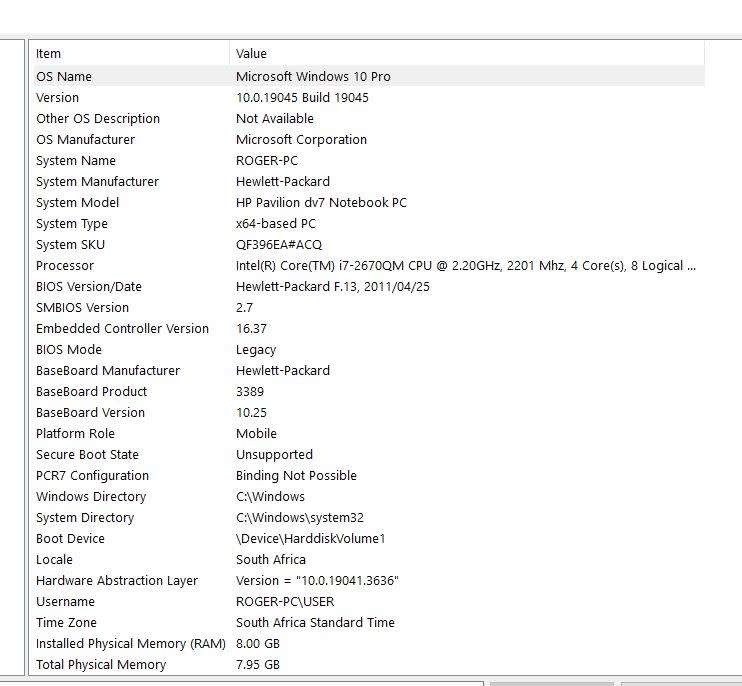Screen dimensions: 742x686
Task: Select the OS Manufacturer row
Action: coord(85,139)
